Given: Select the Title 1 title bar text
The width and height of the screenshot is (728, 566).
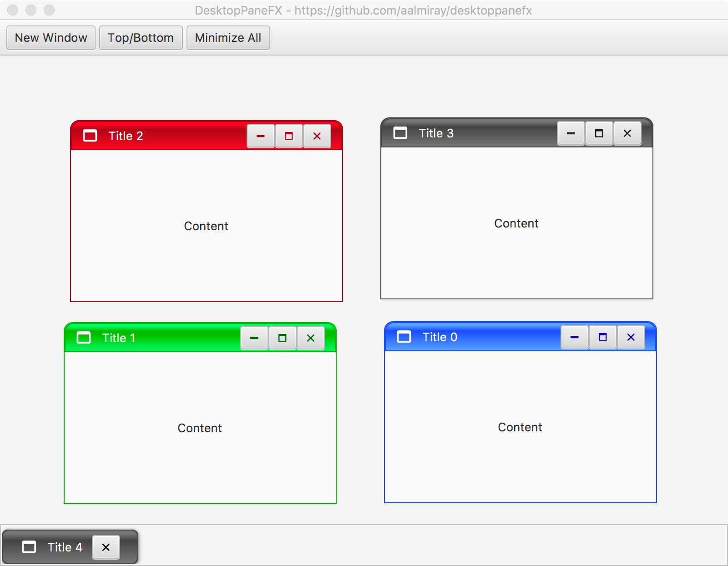Looking at the screenshot, I should (119, 338).
